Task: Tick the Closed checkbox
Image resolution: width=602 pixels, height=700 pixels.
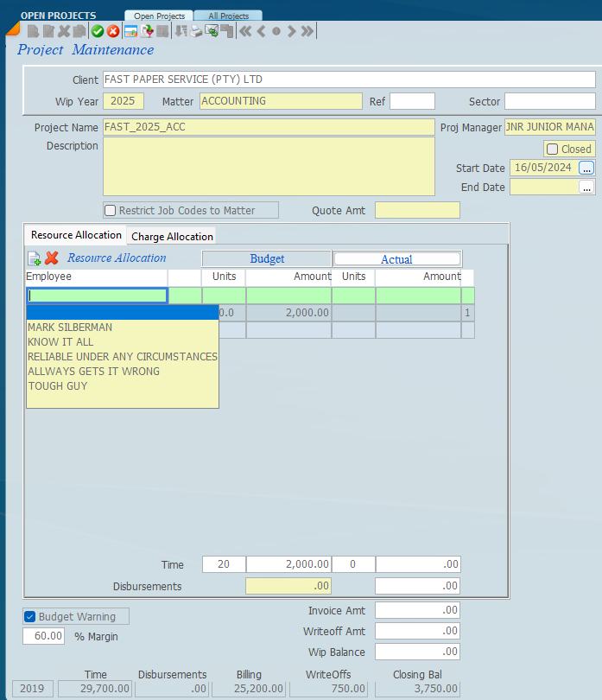Action: [553, 149]
